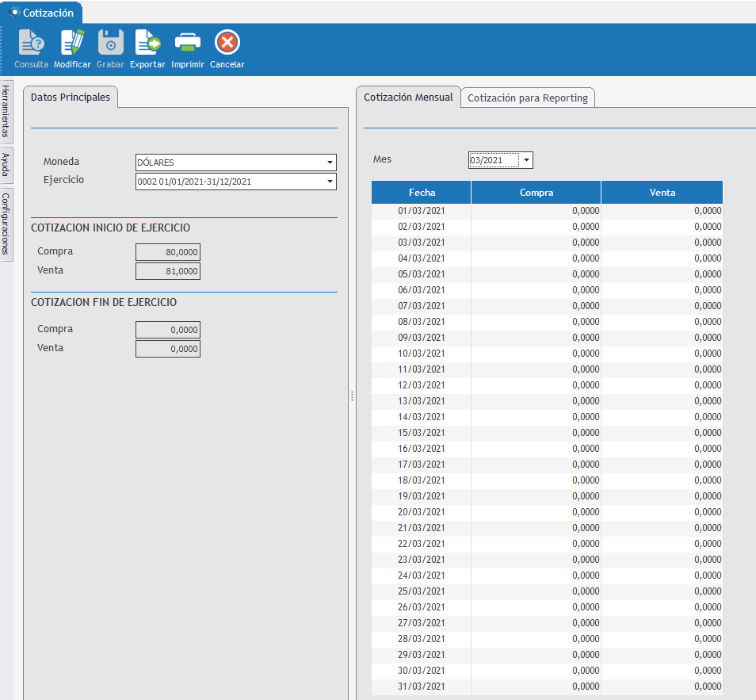The height and width of the screenshot is (700, 756).
Task: Open the Herramientas side panel
Action: pyautogui.click(x=6, y=111)
